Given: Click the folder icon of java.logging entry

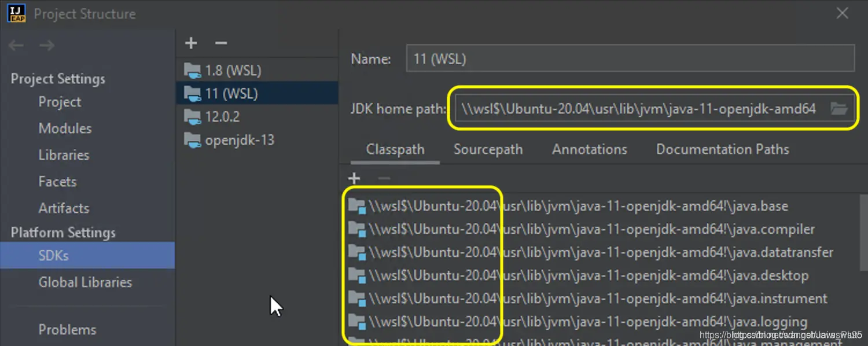Looking at the screenshot, I should tap(357, 323).
